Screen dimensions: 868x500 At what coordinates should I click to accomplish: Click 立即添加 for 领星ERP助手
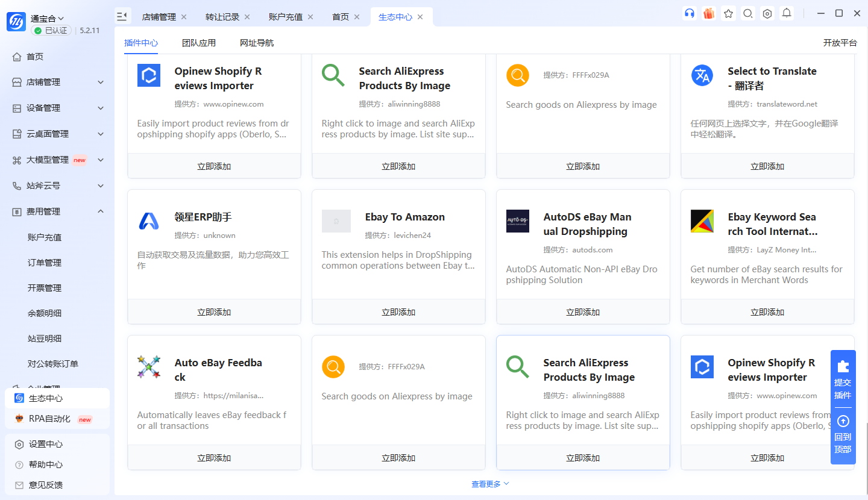pos(214,312)
